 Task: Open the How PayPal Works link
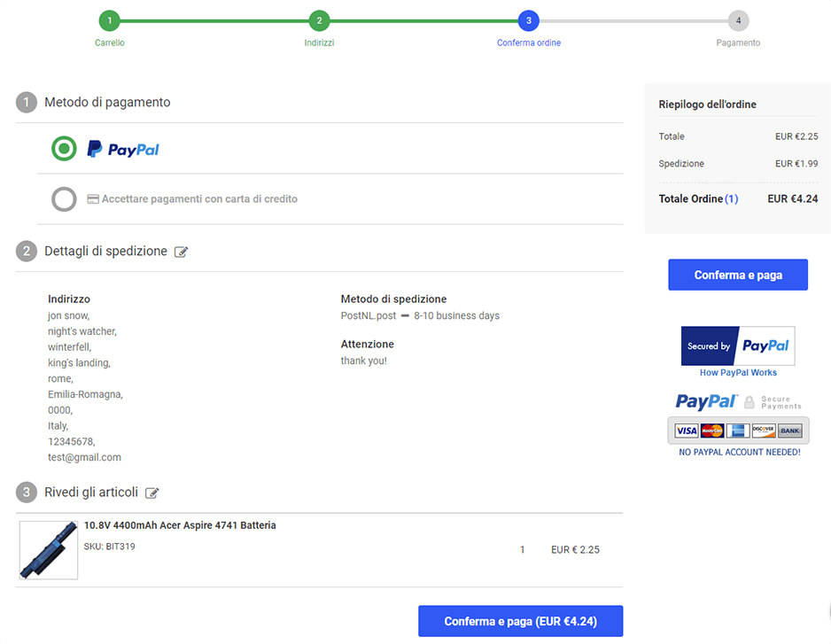point(738,373)
